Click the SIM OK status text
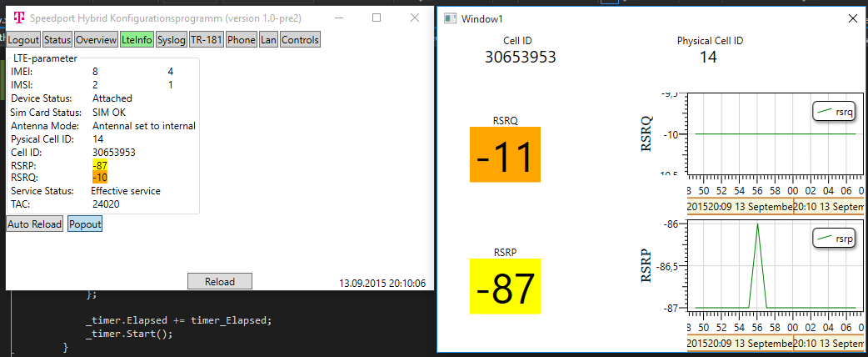Viewport: 868px width, 357px height. coord(109,112)
